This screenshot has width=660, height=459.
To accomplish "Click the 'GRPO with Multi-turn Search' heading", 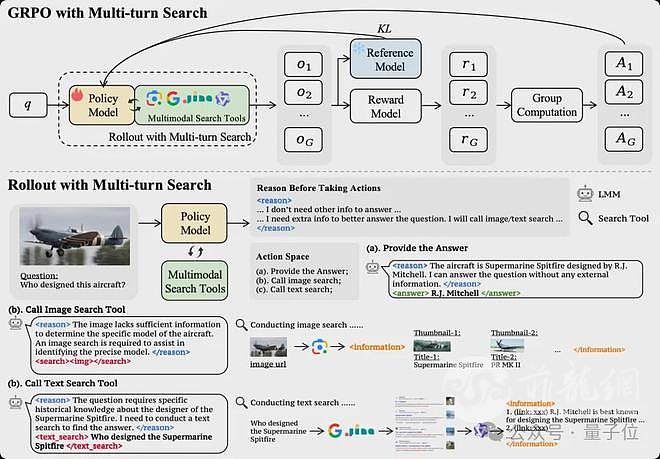I will 107,13.
